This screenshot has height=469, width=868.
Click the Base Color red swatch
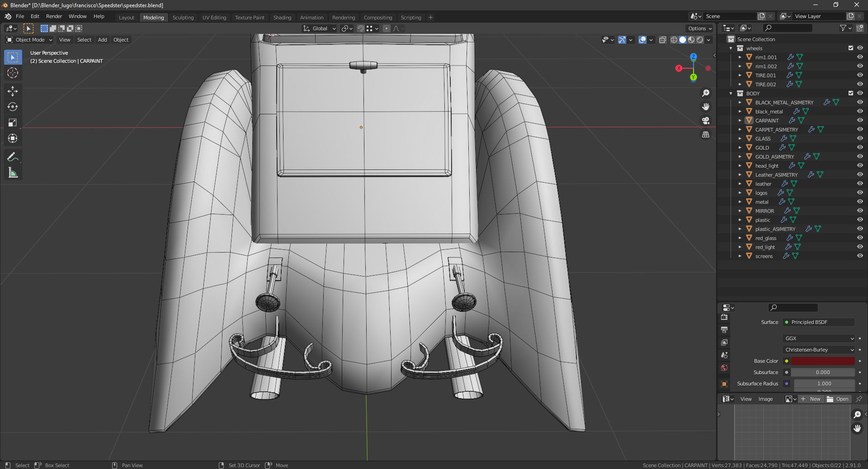(823, 361)
